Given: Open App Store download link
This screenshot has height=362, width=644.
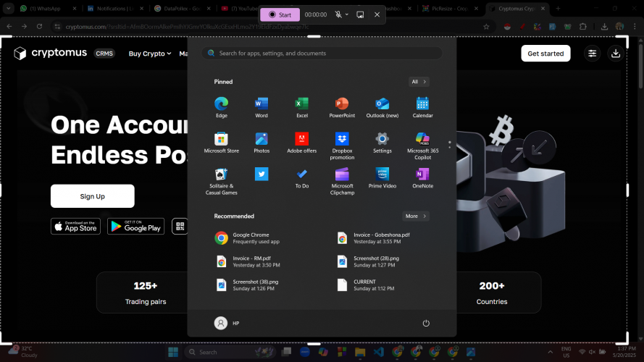Looking at the screenshot, I should 75,226.
